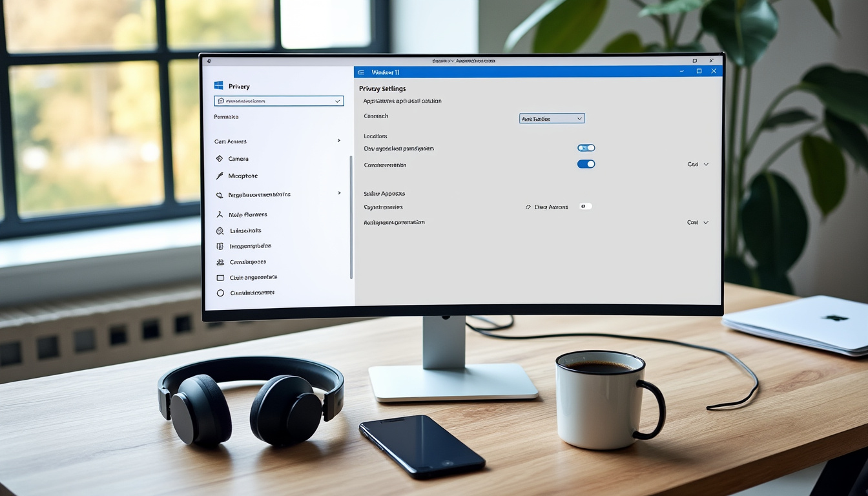Open the Location settings via its sidebar icon
868x496 pixels.
point(219,194)
